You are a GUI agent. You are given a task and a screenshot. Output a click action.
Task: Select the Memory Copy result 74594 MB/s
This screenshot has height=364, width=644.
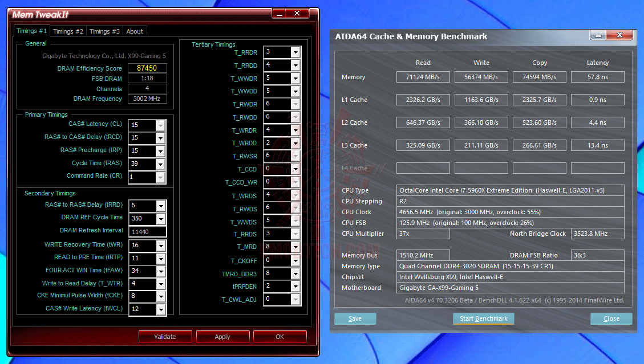[x=539, y=77]
